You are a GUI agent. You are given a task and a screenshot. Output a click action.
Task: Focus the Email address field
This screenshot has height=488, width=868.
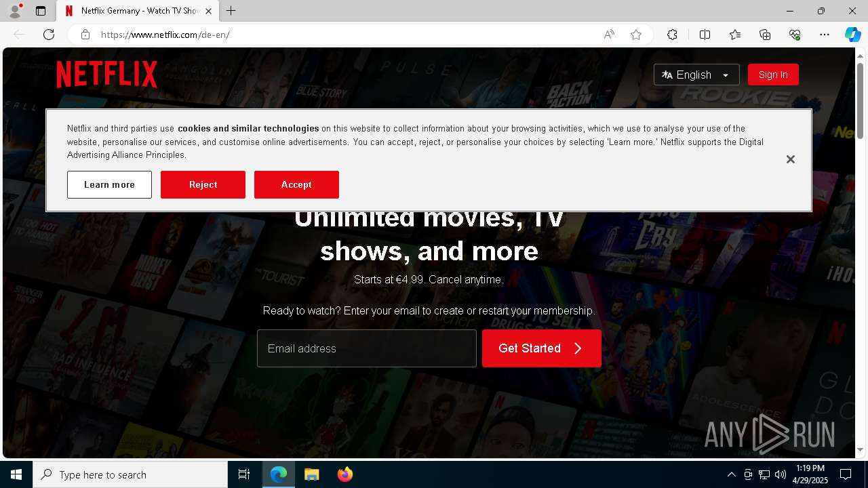click(367, 348)
